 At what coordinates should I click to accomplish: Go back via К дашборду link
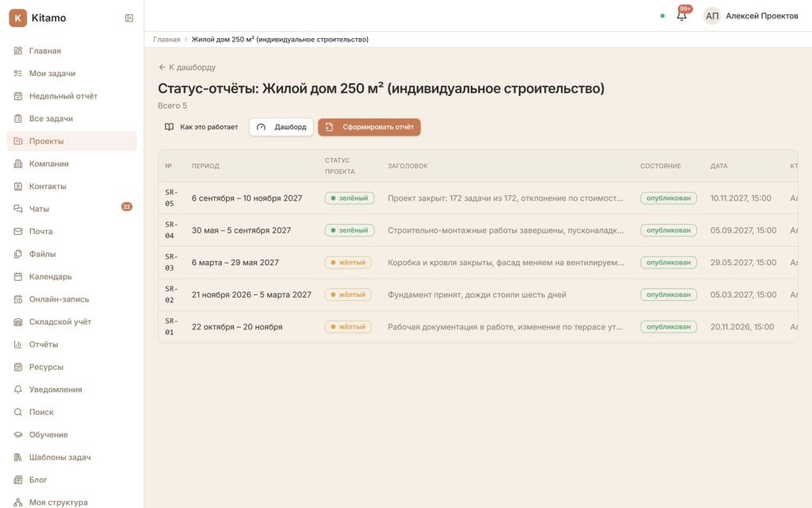point(187,67)
